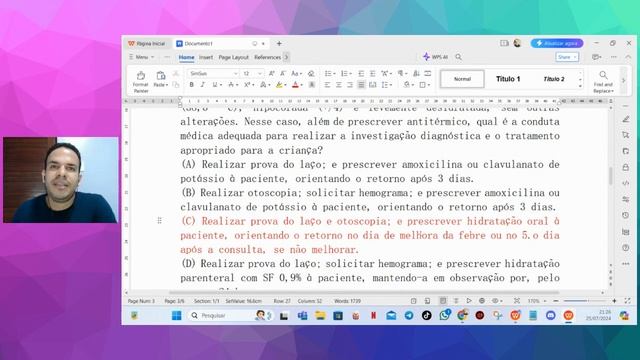The height and width of the screenshot is (360, 640).
Task: Justify the text alignment
Action: pyautogui.click(x=361, y=85)
